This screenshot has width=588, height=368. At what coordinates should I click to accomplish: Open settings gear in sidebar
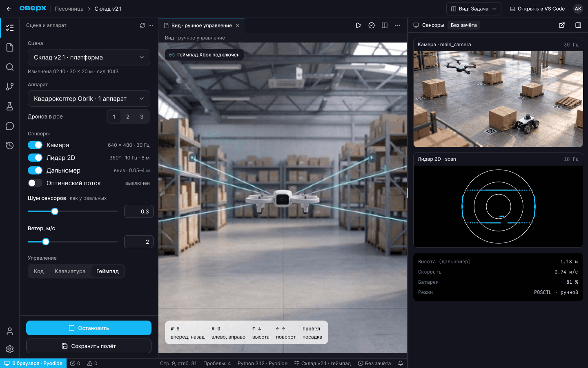tap(10, 349)
